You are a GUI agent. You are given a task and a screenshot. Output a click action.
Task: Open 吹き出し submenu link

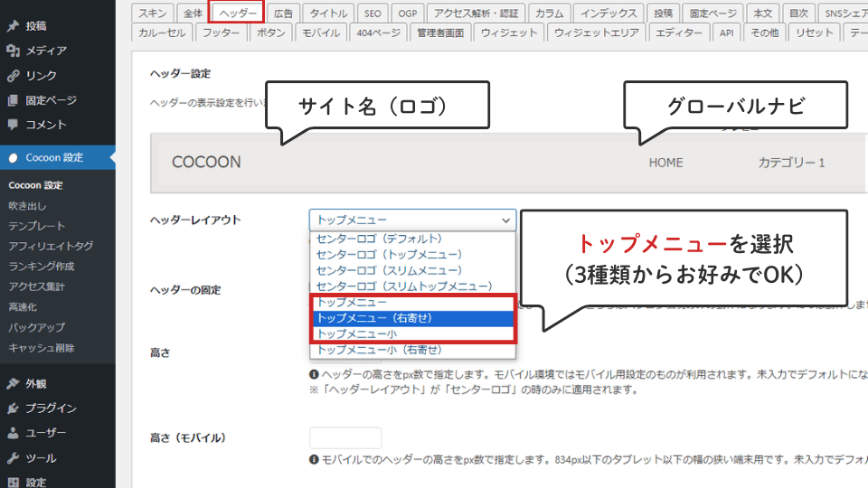[27, 205]
